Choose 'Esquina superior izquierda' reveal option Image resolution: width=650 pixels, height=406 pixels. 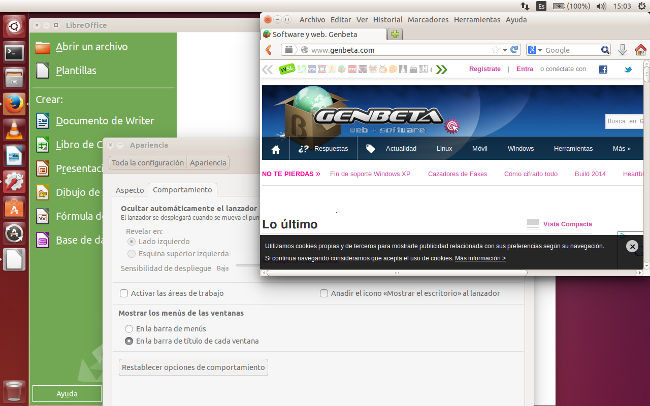(x=131, y=253)
